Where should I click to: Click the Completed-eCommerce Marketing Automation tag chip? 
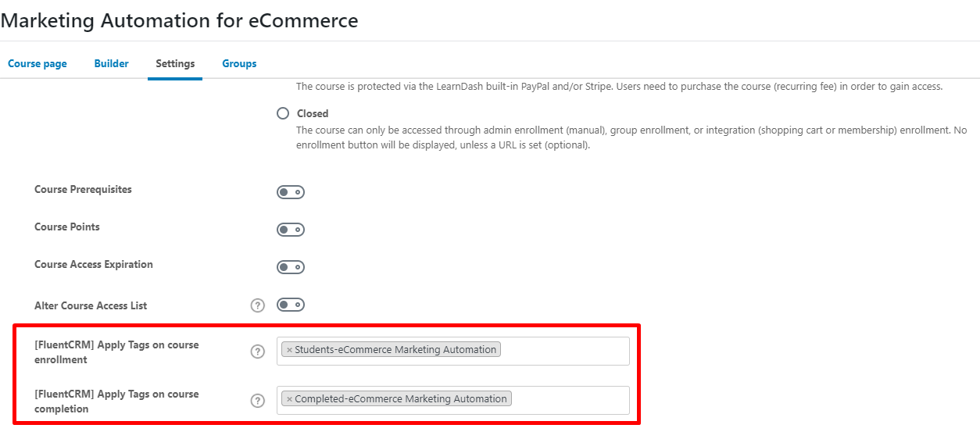[x=401, y=399]
